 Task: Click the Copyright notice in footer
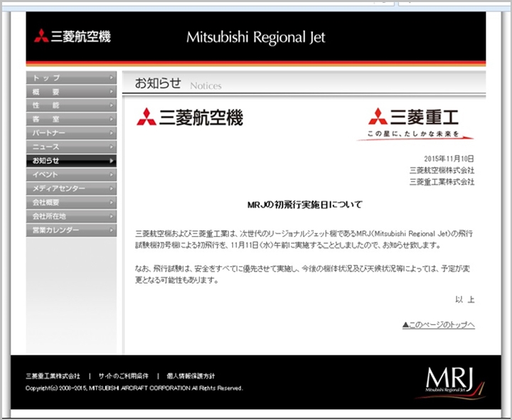134,388
